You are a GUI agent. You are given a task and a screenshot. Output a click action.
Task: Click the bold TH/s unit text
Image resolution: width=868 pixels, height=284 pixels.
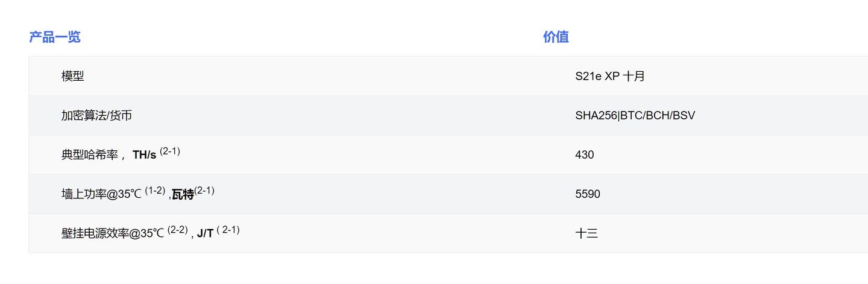click(x=144, y=155)
